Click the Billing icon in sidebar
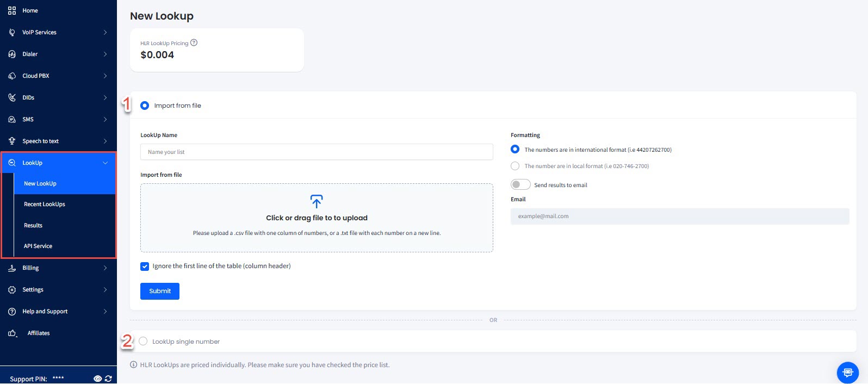 12,268
